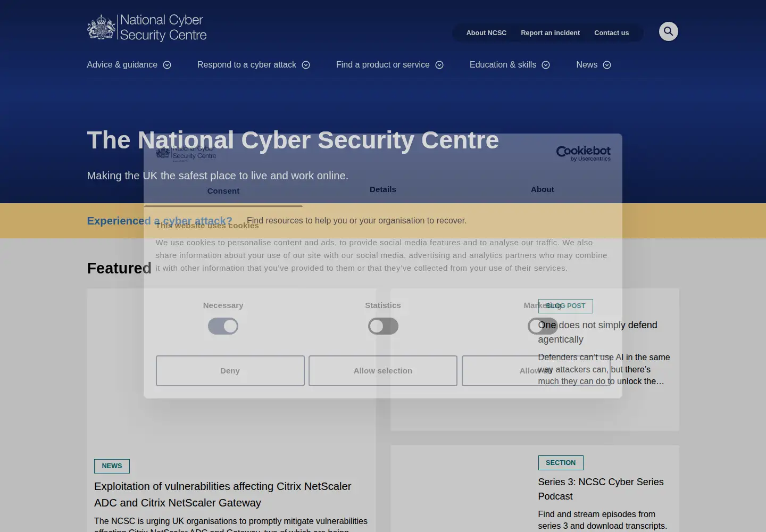Screen dimensions: 766x532
Task: Click the 'Featured' section heading
Action: coord(119,268)
